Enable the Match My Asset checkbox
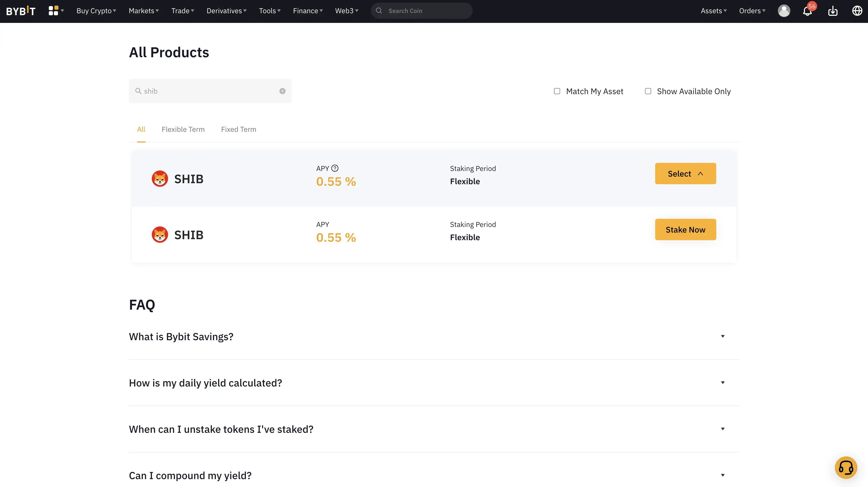Viewport: 868px width, 487px height. click(557, 91)
